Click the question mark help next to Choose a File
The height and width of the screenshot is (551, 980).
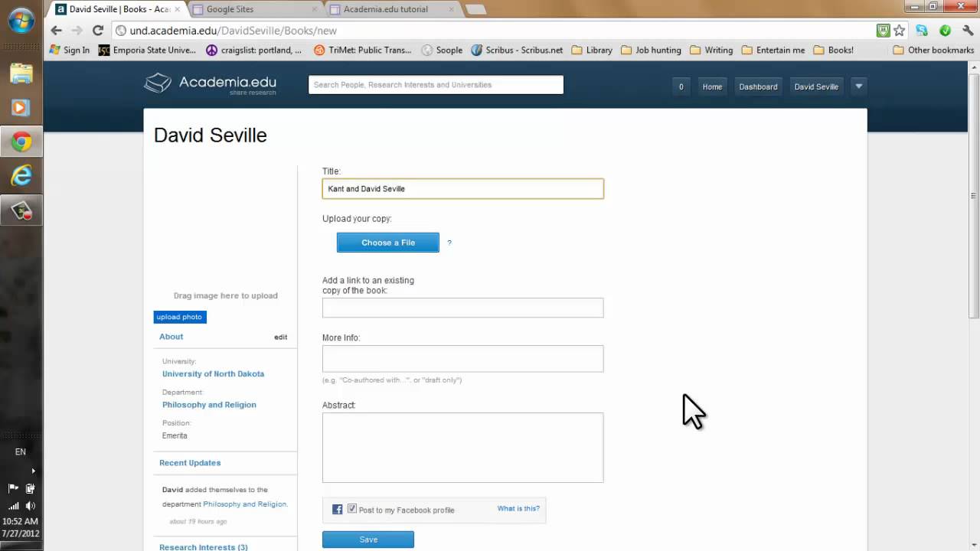coord(449,243)
